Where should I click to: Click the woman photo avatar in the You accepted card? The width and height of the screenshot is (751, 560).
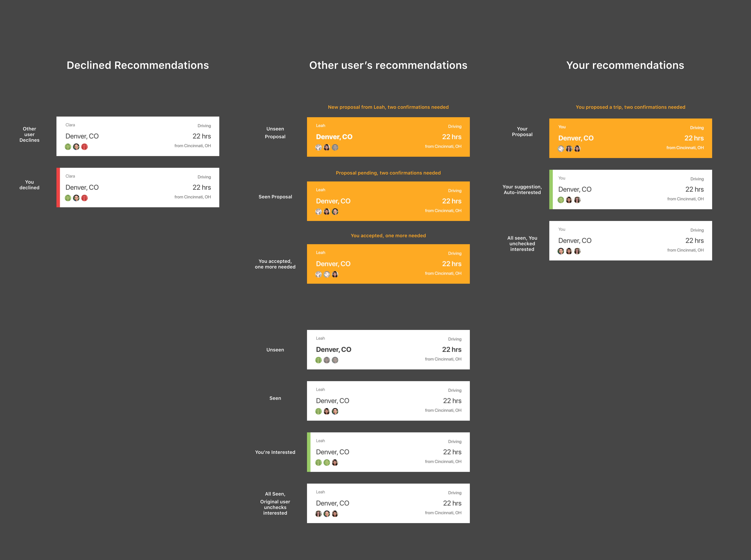[x=335, y=274]
